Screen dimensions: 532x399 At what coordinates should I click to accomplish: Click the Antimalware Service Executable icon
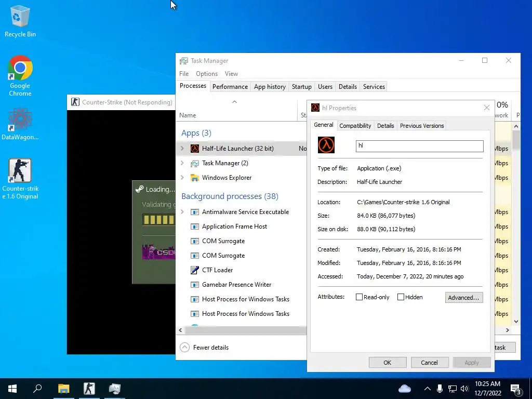click(x=195, y=212)
